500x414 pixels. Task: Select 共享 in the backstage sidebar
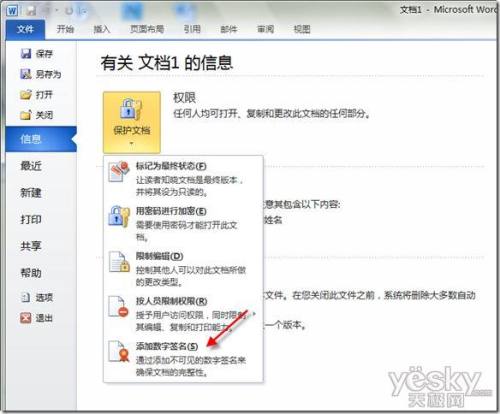coord(31,246)
